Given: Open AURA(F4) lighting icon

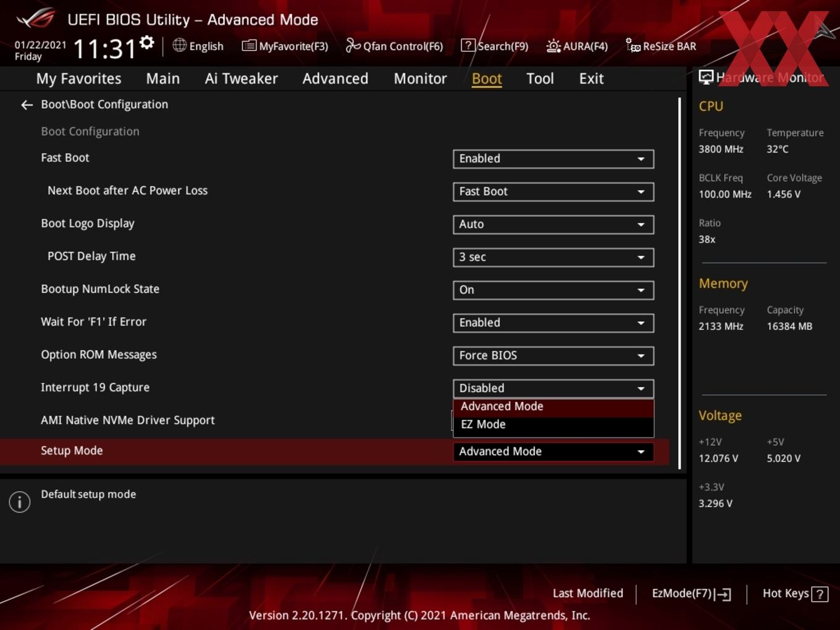Looking at the screenshot, I should (x=553, y=46).
